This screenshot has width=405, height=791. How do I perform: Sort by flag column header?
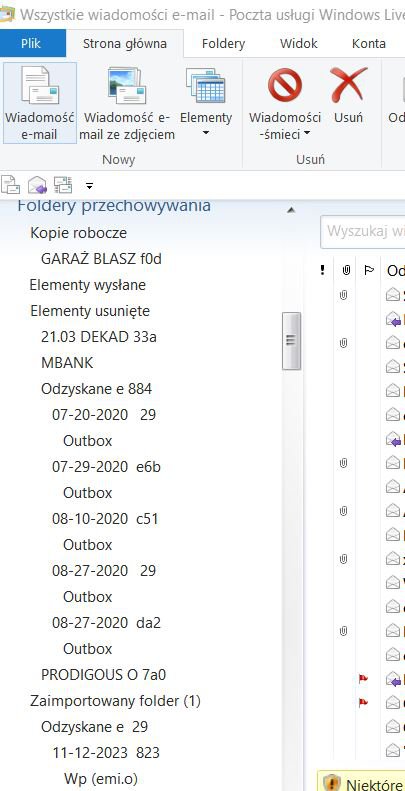tap(369, 271)
